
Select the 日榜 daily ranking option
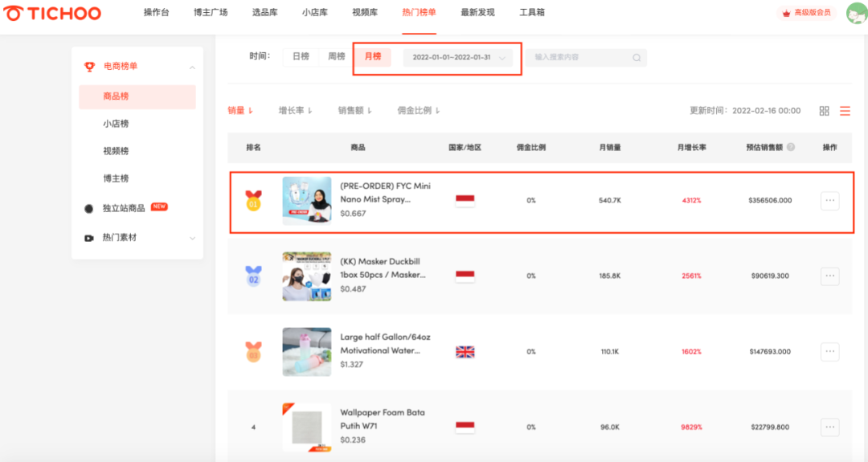[x=301, y=57]
